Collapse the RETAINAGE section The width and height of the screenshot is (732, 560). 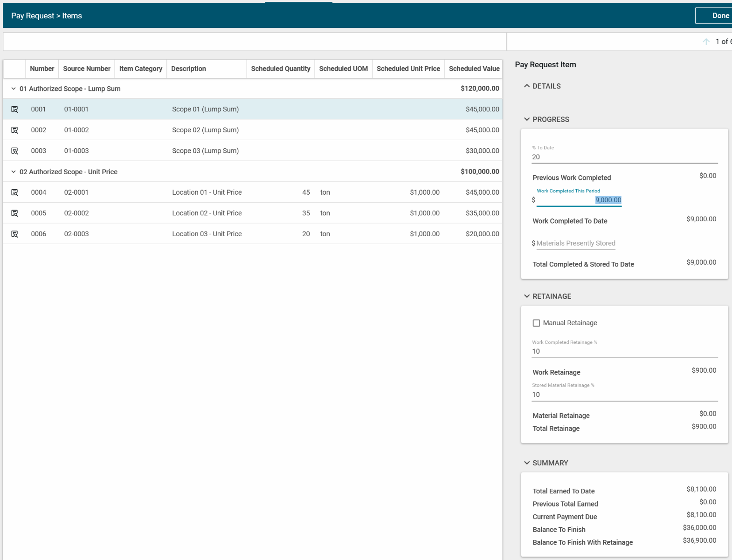[x=527, y=296]
